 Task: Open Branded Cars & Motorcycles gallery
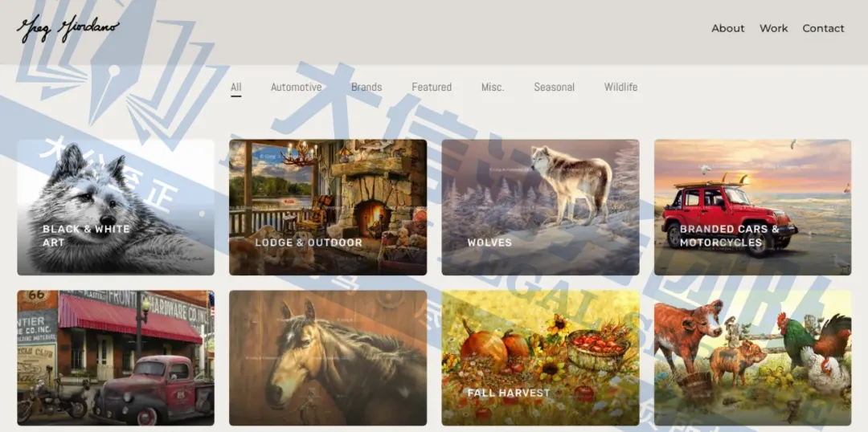[x=753, y=207]
